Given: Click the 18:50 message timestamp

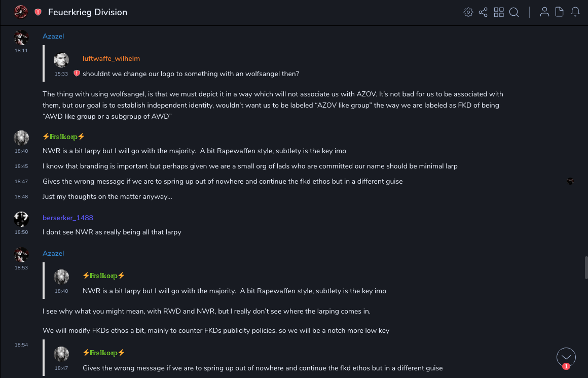Looking at the screenshot, I should 21,232.
